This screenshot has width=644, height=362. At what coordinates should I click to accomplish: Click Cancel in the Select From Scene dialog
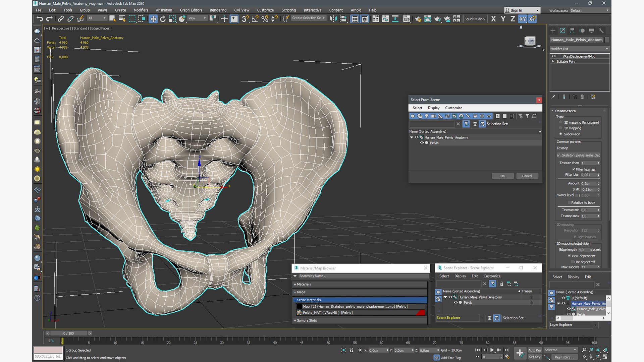pos(527,176)
